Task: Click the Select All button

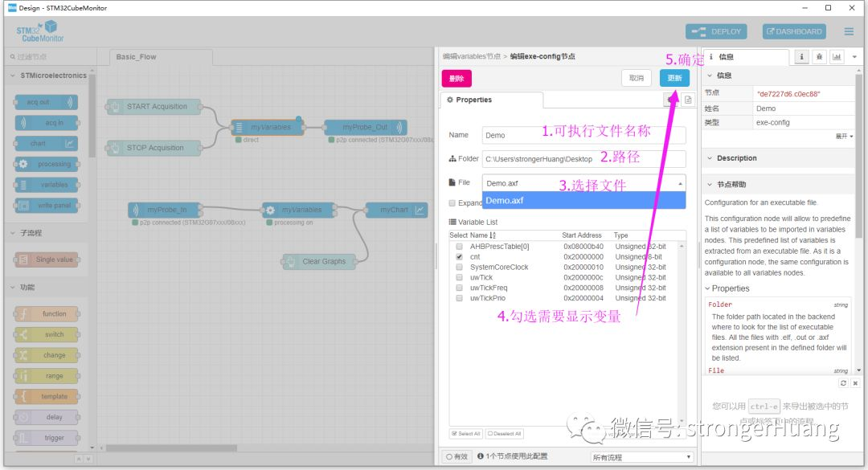Action: pos(466,434)
